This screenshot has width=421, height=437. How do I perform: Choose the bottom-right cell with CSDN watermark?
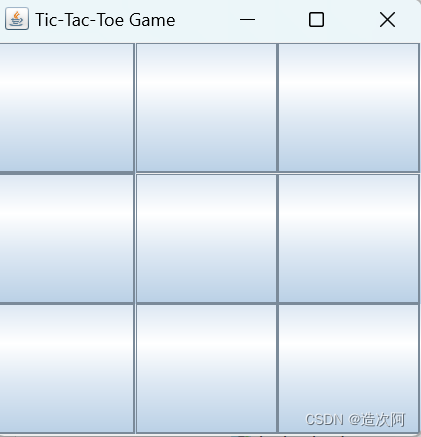(349, 369)
